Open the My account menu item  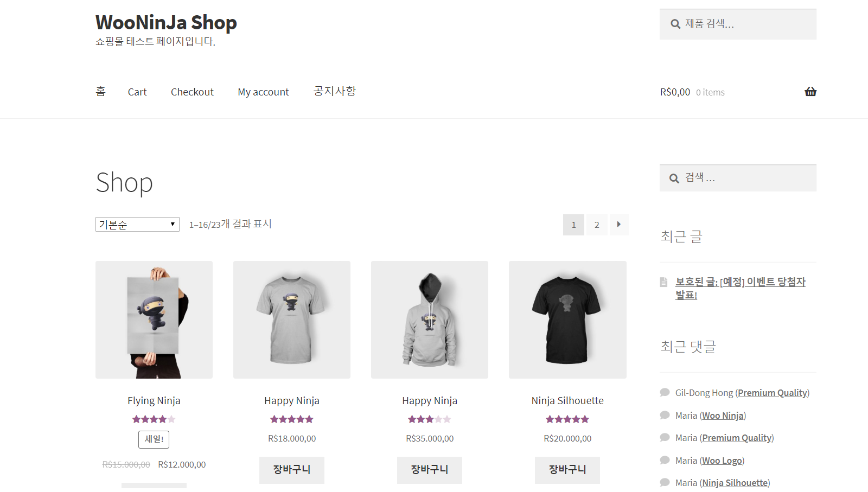coord(263,92)
